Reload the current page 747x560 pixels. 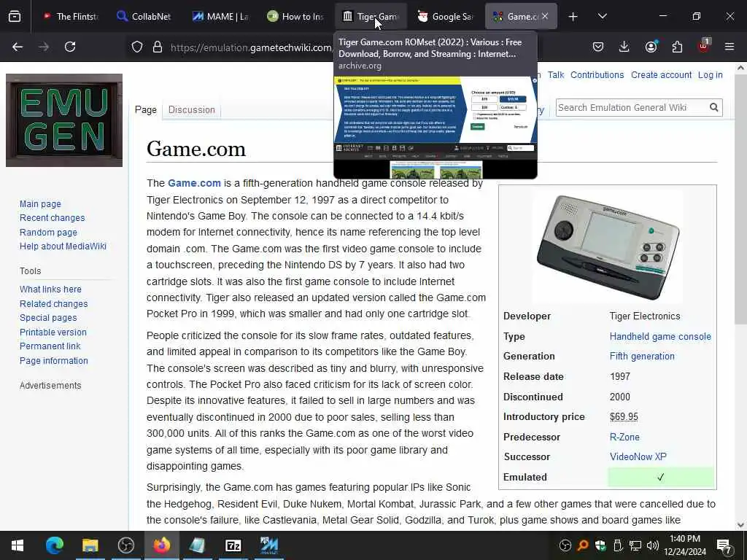(70, 47)
